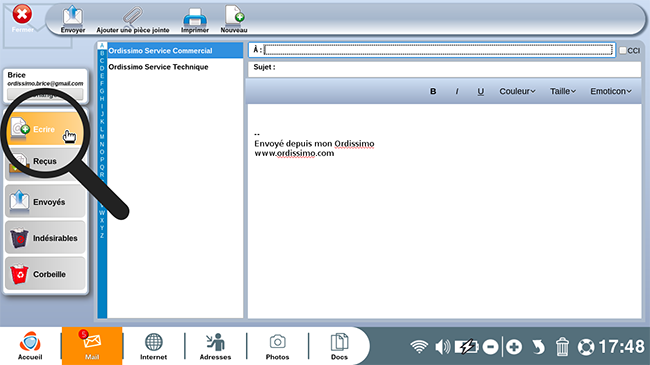Toggle underline formatting with the U button
Screen dimensions: 650x365
(x=480, y=91)
